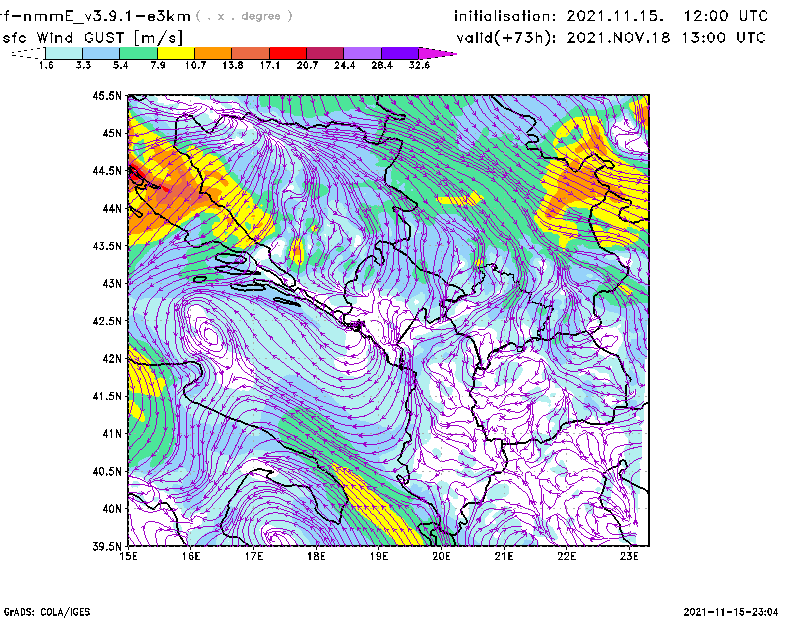Click the 43.5N latitude label
Screen dimensions: 800x618
tap(107, 246)
